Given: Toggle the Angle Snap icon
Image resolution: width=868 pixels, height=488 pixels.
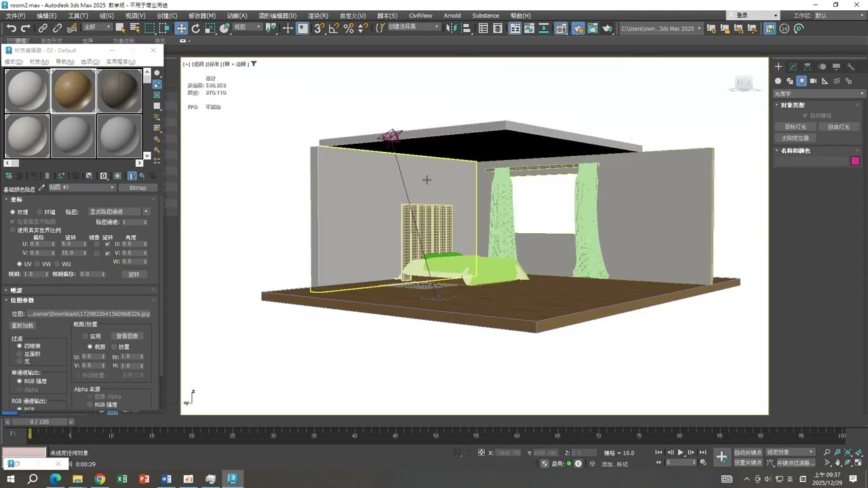Looking at the screenshot, I should 334,28.
